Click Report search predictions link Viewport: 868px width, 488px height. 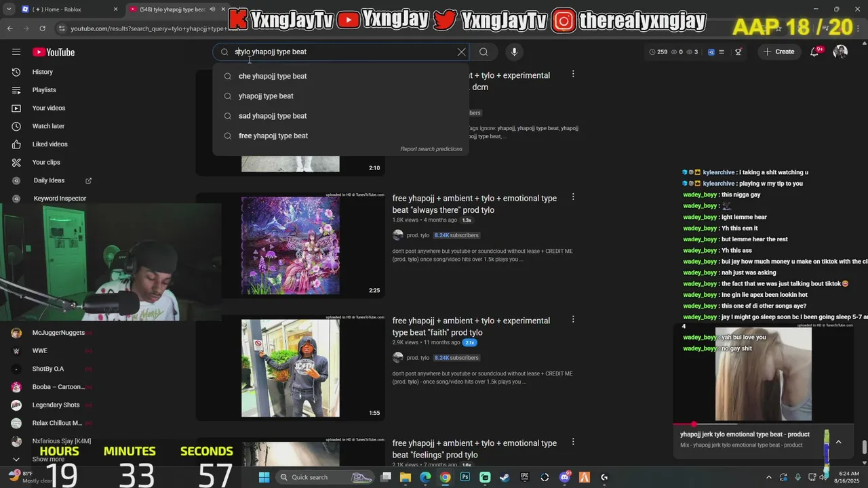pyautogui.click(x=431, y=149)
